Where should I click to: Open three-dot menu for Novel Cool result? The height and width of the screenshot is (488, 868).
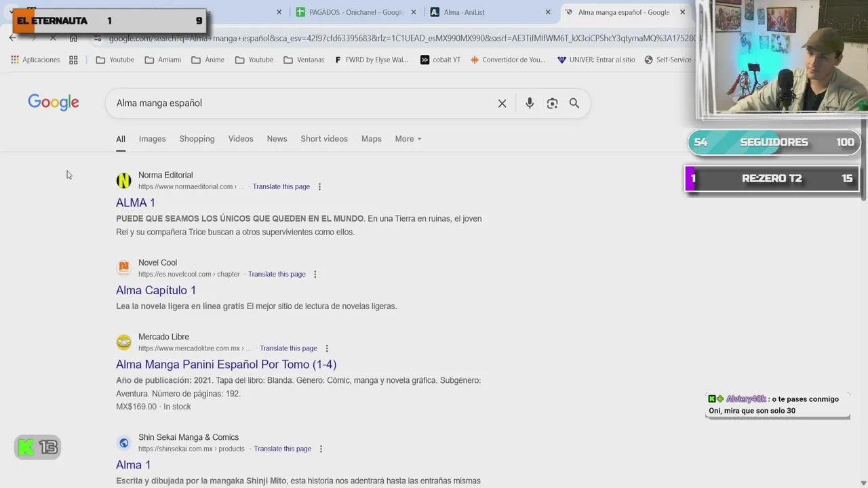pos(315,274)
